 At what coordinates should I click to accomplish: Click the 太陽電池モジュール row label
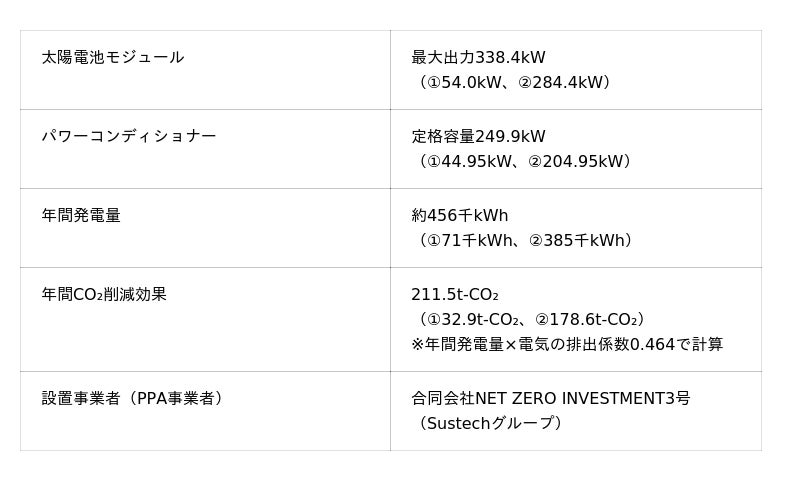click(113, 58)
